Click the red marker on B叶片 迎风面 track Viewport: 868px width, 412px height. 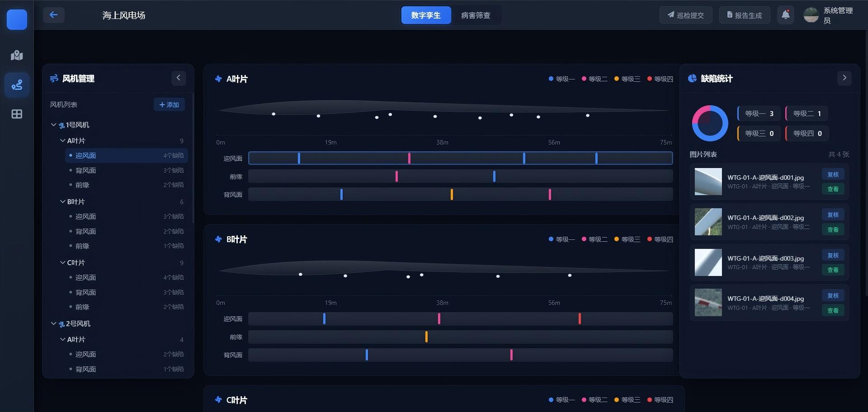[580, 318]
